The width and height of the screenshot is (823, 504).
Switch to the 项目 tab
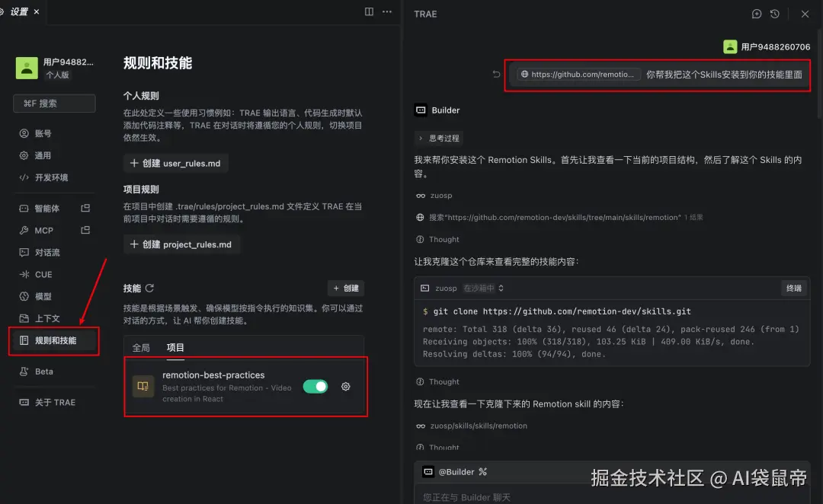coord(175,347)
